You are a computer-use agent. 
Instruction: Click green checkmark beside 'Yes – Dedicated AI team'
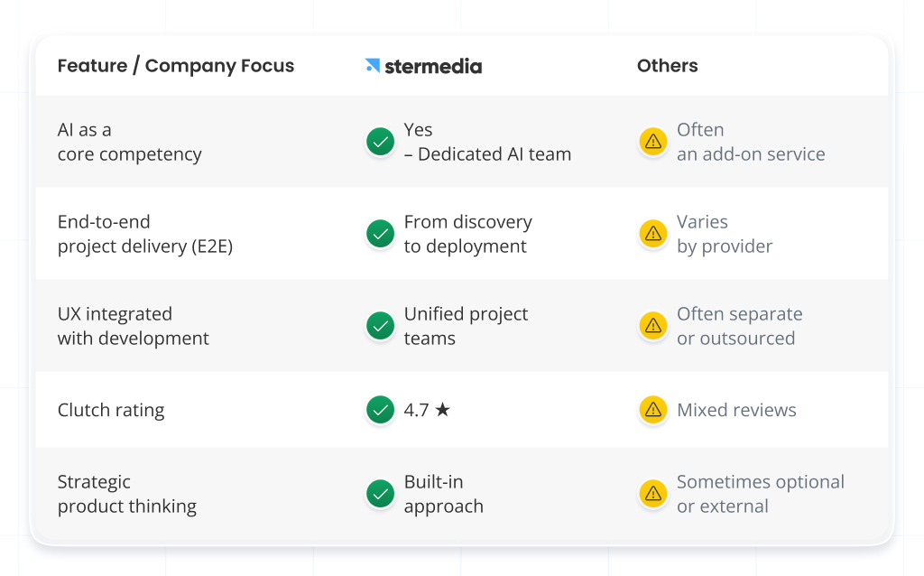[381, 142]
